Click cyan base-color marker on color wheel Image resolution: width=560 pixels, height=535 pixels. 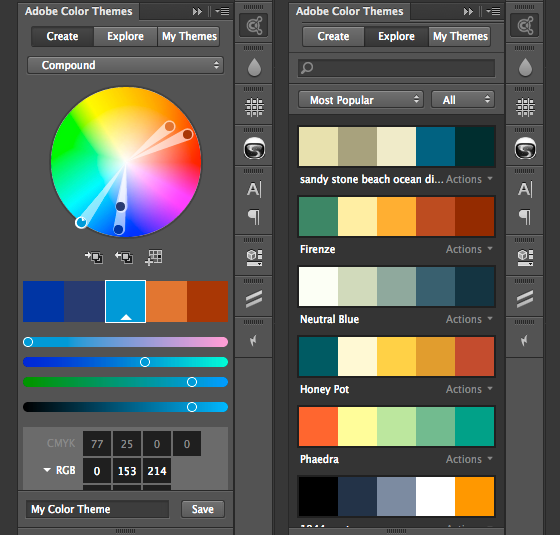tap(81, 222)
